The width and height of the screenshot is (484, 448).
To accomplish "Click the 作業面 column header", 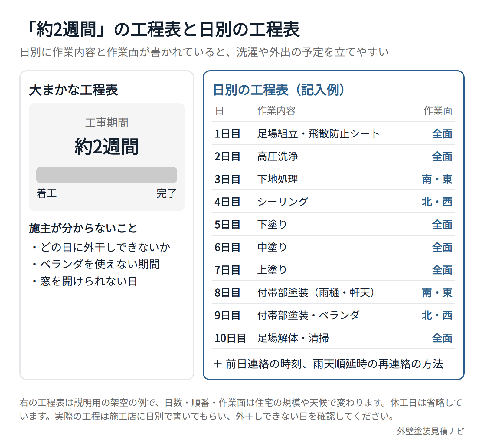I will 438,111.
